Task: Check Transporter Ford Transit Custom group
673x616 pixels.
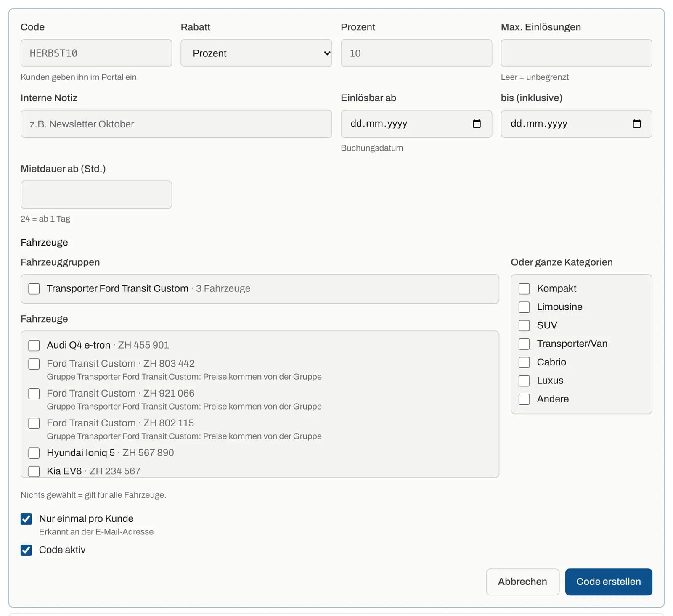Action: tap(34, 289)
